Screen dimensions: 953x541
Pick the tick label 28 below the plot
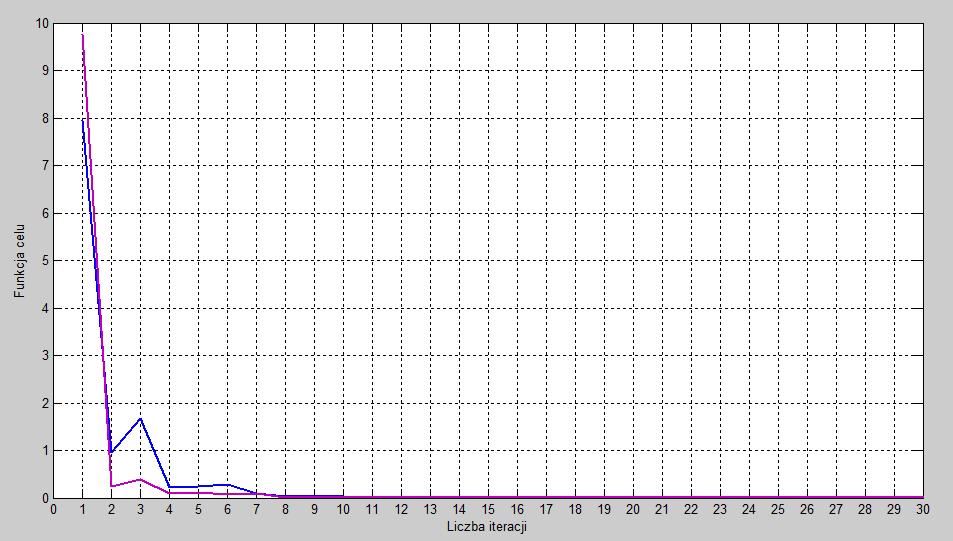(865, 510)
